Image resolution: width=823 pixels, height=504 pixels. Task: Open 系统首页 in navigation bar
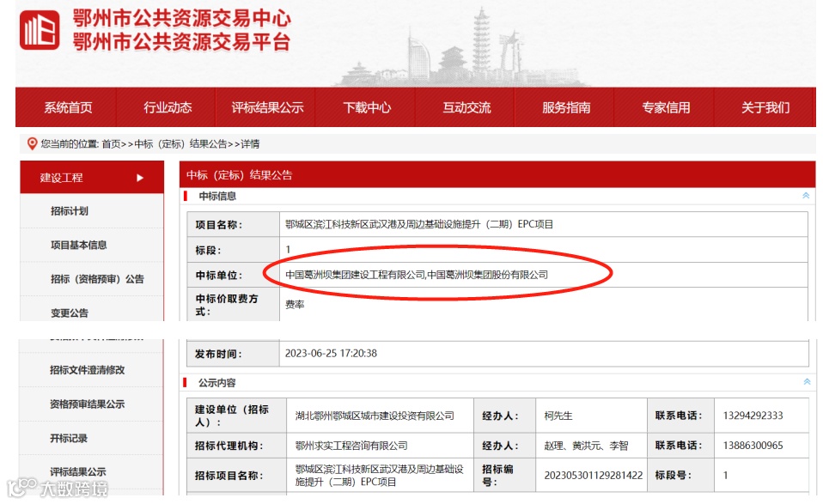(68, 107)
